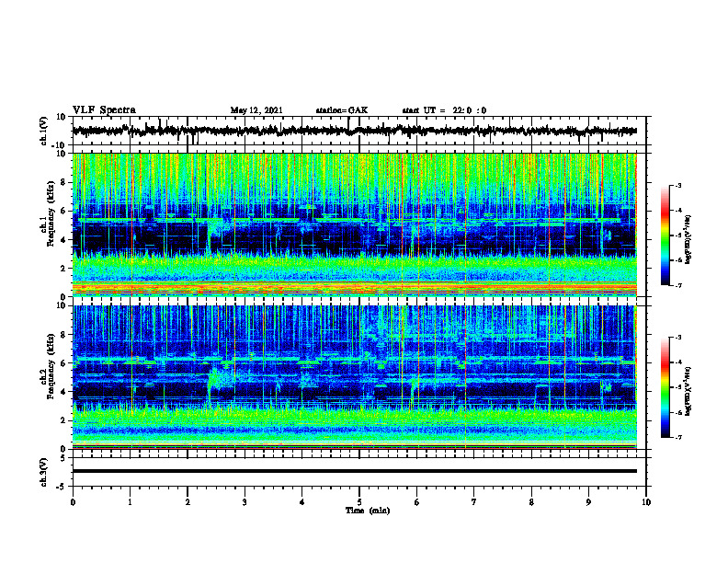728x563 pixels.
Task: Click the upper ch.1 PSD color bar
Action: click(x=665, y=236)
